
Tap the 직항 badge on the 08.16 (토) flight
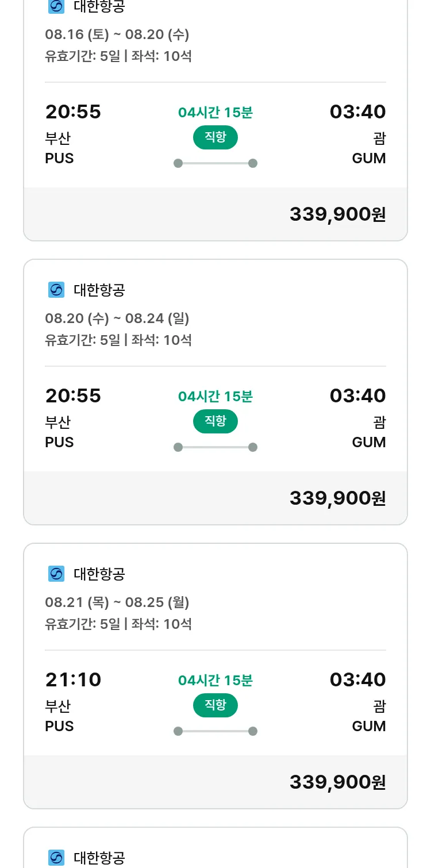coord(215,137)
